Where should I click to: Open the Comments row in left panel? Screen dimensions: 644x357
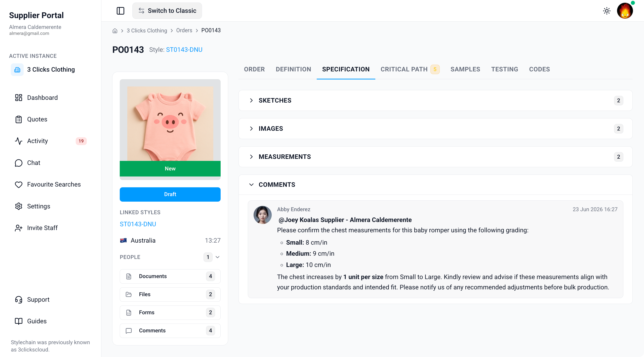(x=170, y=331)
